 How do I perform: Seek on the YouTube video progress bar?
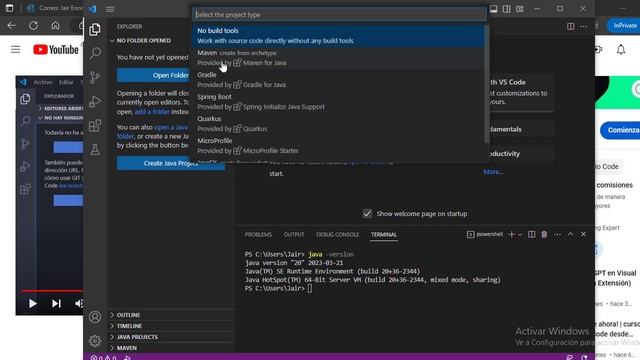pyautogui.click(x=52, y=291)
